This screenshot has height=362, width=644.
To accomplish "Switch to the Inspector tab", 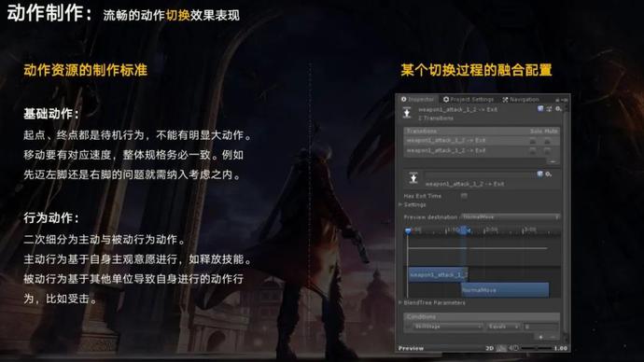I will [x=417, y=99].
